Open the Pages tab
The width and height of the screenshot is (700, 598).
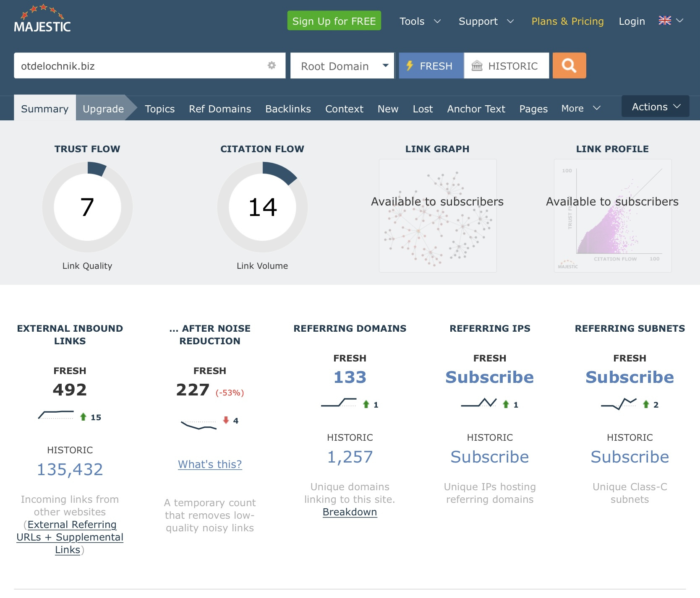pyautogui.click(x=533, y=109)
